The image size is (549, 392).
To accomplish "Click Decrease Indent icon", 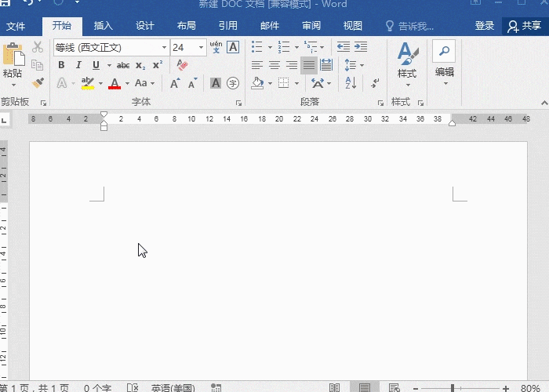I will coord(344,47).
